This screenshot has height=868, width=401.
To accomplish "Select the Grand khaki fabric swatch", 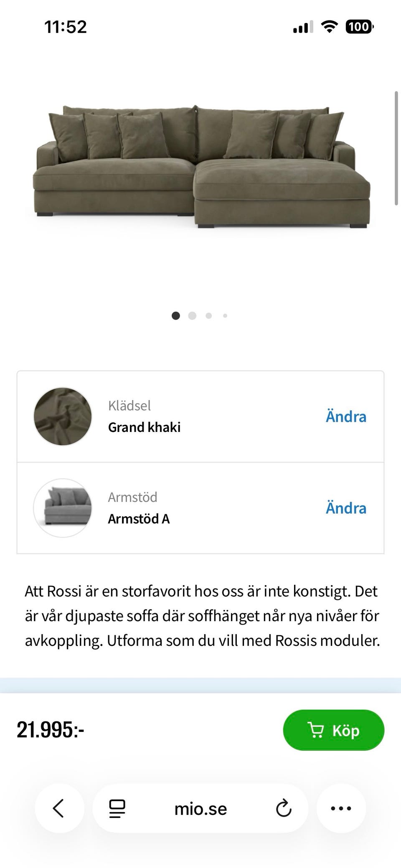I will click(x=63, y=416).
